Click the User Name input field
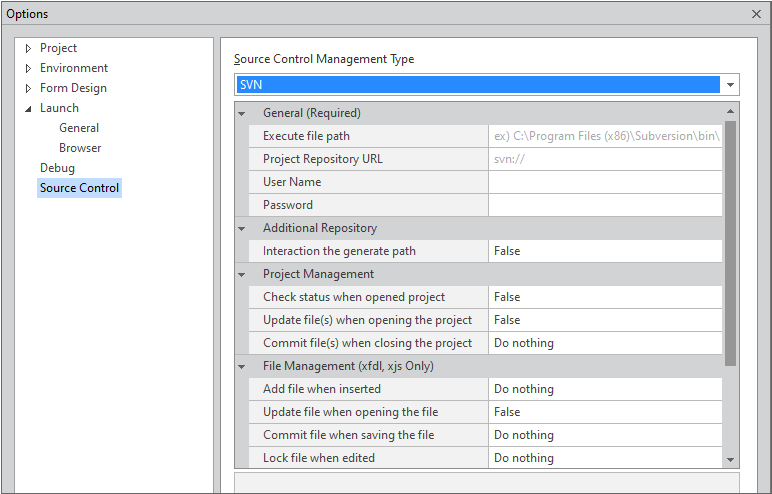This screenshot has width=772, height=494. (604, 182)
